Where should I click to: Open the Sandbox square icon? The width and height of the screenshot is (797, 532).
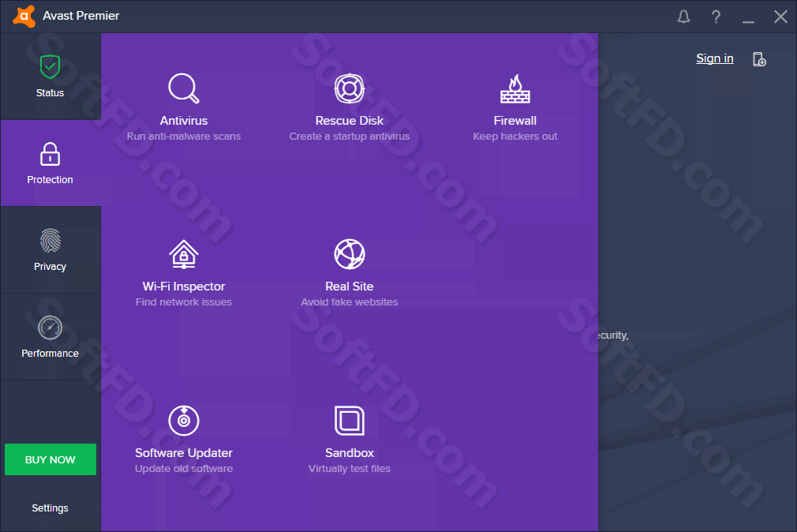click(350, 421)
